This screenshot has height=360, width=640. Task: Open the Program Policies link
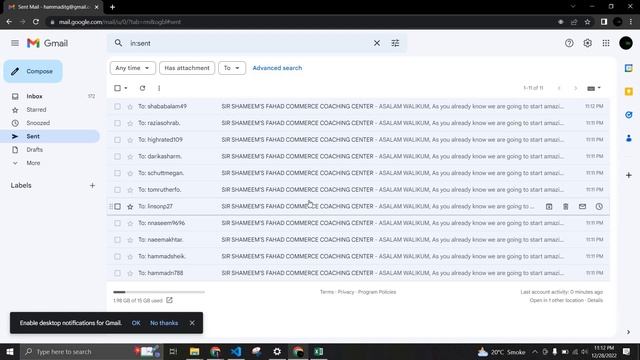(x=377, y=292)
